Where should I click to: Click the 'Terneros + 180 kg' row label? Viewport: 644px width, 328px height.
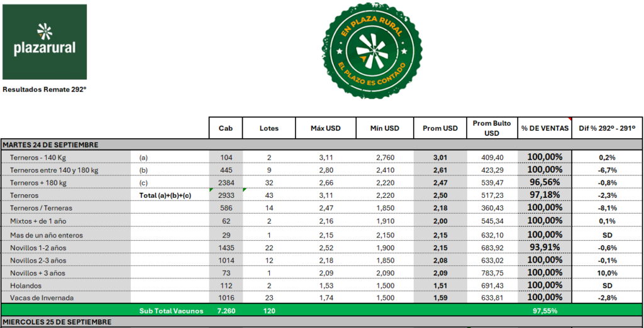click(x=37, y=183)
